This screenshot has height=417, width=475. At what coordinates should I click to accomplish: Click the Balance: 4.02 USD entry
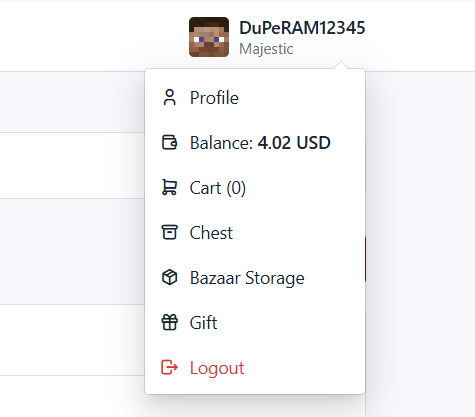click(255, 143)
